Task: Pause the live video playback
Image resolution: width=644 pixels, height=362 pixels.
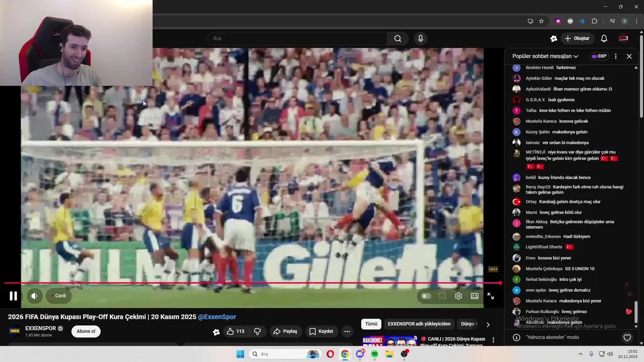Action: [14, 296]
